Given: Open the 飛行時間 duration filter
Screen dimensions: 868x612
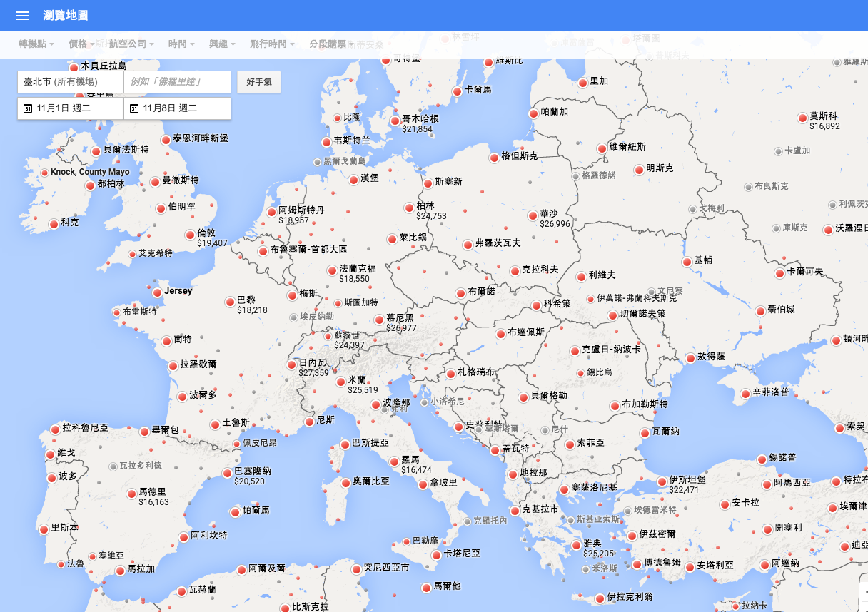Looking at the screenshot, I should click(272, 44).
